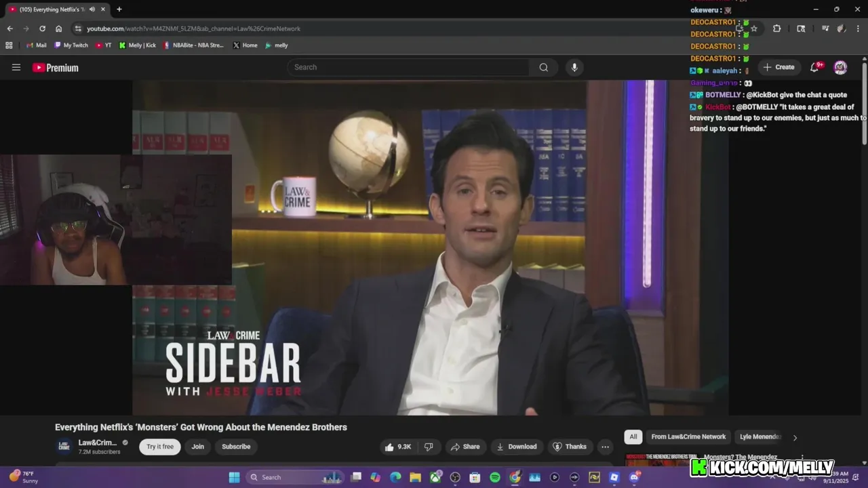Open the NBABite bookmark
Image resolution: width=868 pixels, height=488 pixels.
pos(193,45)
